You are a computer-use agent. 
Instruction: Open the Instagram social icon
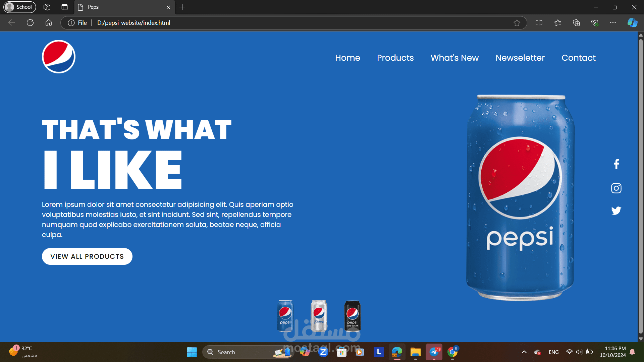click(x=616, y=188)
